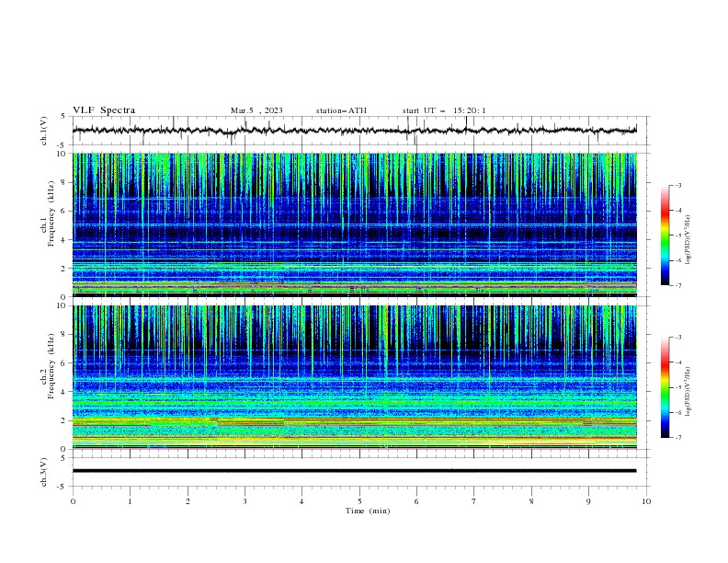Click time axis tick label "6" below ch.3 panel

[x=416, y=501]
